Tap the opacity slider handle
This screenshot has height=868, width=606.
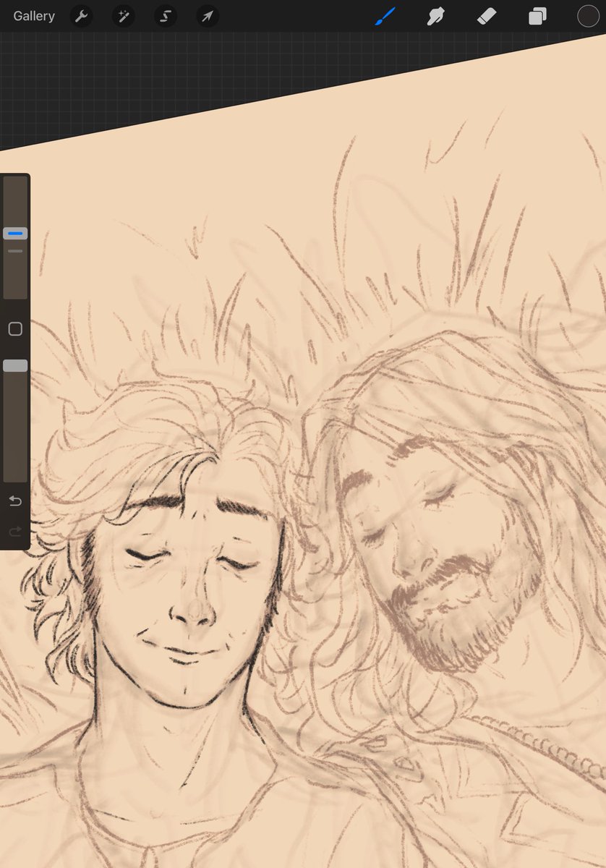point(14,366)
